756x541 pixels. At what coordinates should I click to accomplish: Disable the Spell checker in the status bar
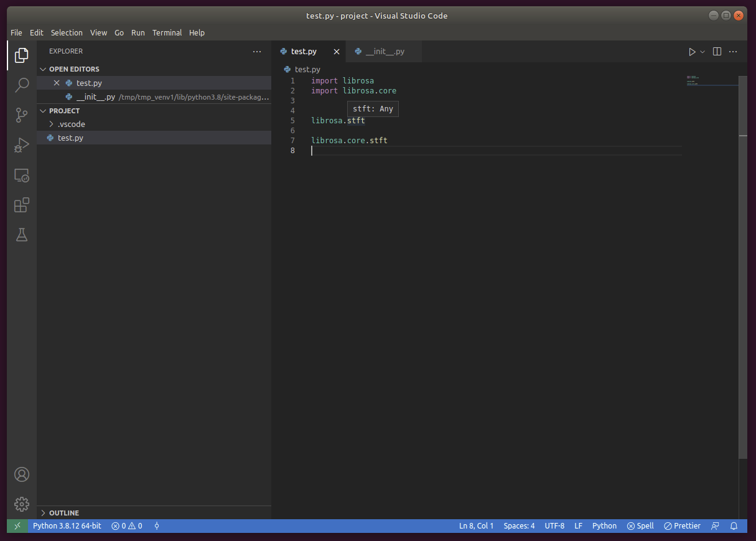640,526
